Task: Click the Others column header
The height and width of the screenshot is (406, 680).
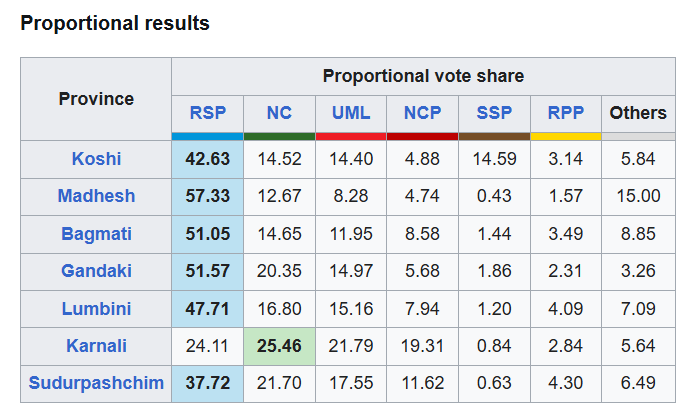Action: coord(638,113)
